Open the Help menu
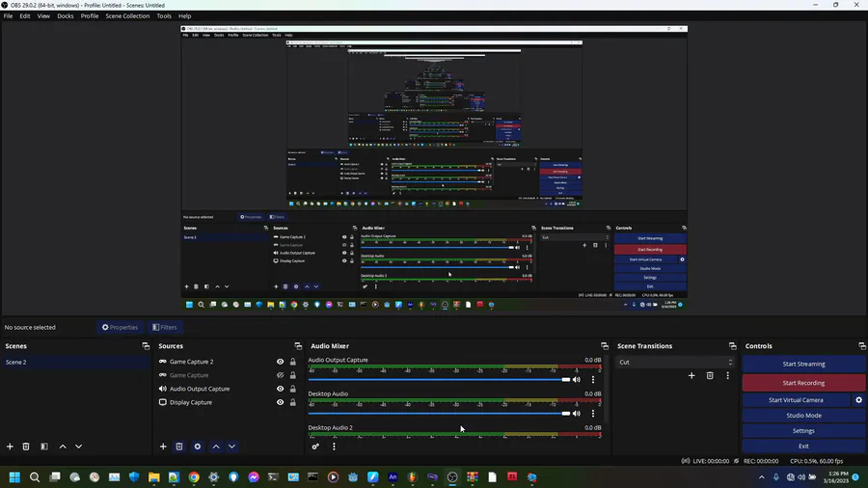The image size is (868, 488). (x=184, y=16)
